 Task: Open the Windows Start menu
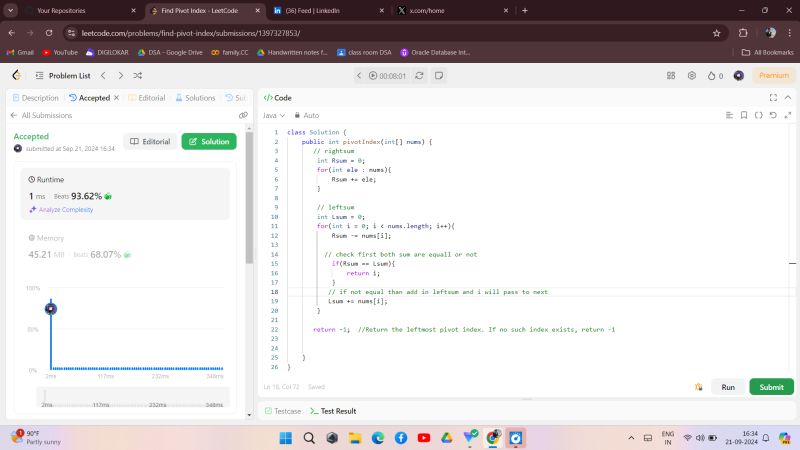pyautogui.click(x=286, y=438)
